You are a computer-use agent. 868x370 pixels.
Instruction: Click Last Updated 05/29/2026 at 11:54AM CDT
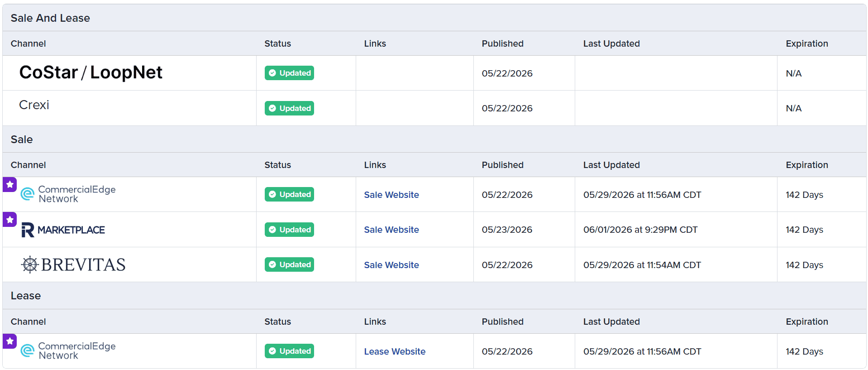tap(642, 265)
